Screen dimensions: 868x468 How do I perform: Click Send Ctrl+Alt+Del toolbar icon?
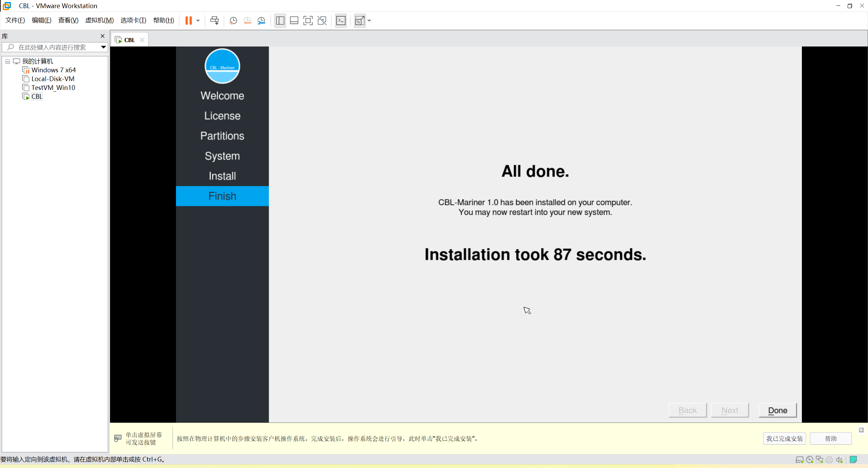pos(214,21)
